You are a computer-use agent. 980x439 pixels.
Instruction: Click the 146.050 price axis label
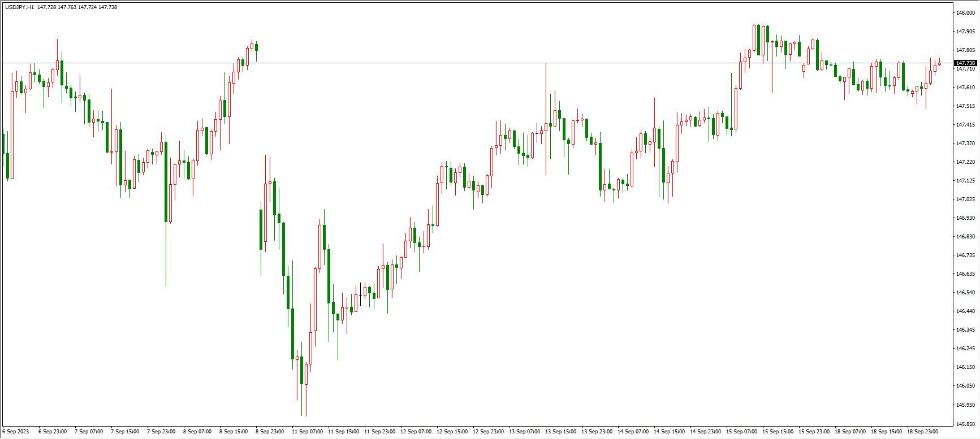[x=965, y=386]
